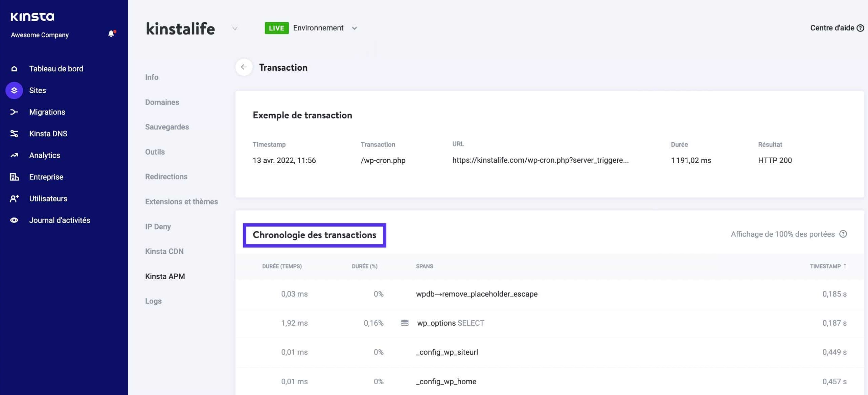Image resolution: width=868 pixels, height=395 pixels.
Task: Click the Awesome Company name
Action: click(40, 35)
